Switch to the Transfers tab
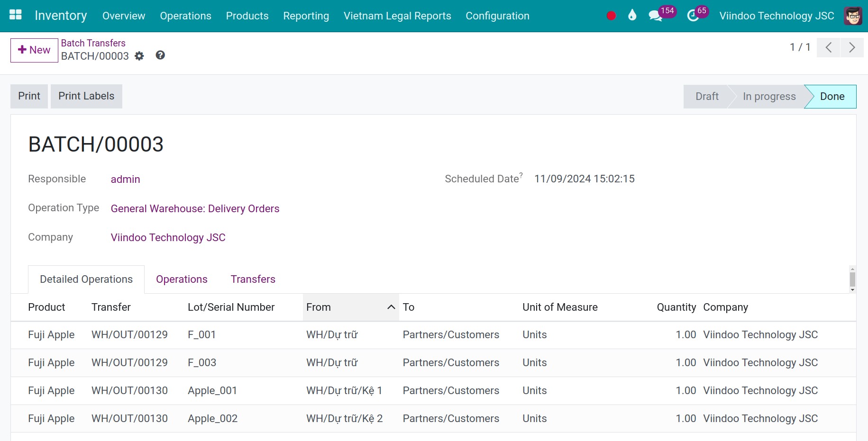The width and height of the screenshot is (868, 441). (x=253, y=279)
